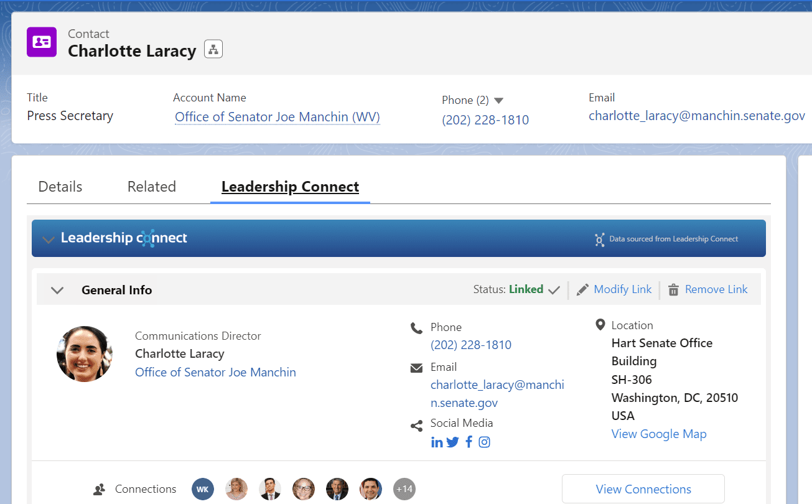
Task: Select the Facebook icon under Social Media
Action: pyautogui.click(x=469, y=442)
